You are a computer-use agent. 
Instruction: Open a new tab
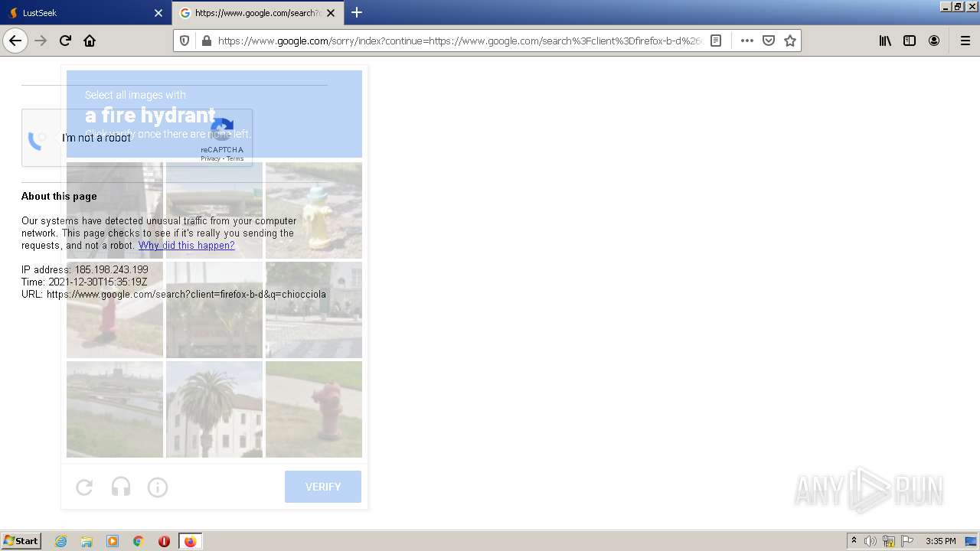pos(357,12)
